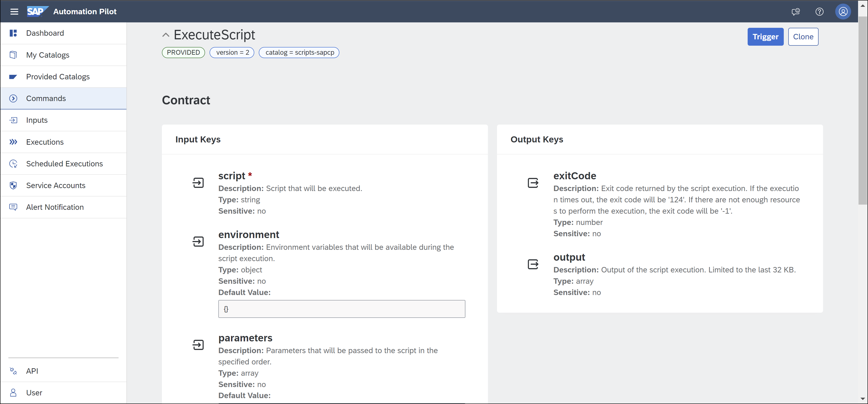Click the Scheduled Executions icon
Image resolution: width=868 pixels, height=404 pixels.
(x=14, y=163)
